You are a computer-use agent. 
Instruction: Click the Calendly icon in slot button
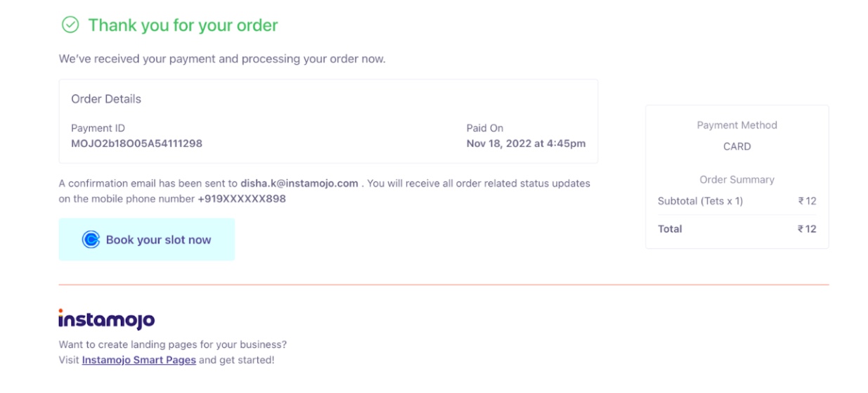point(91,240)
